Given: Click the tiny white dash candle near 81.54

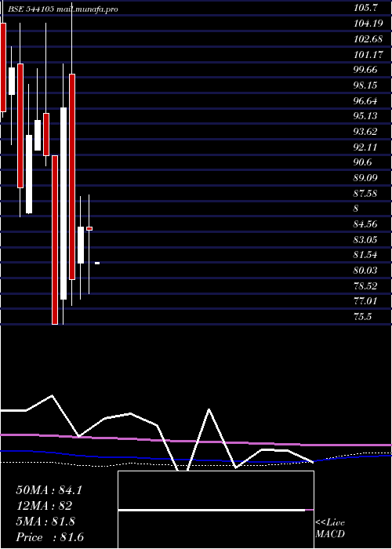Looking at the screenshot, I should [x=97, y=263].
